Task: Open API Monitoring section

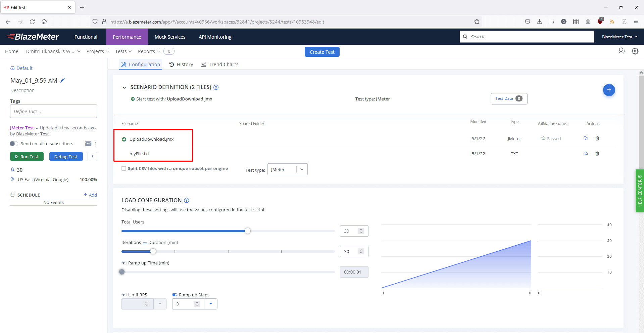Action: [x=215, y=37]
